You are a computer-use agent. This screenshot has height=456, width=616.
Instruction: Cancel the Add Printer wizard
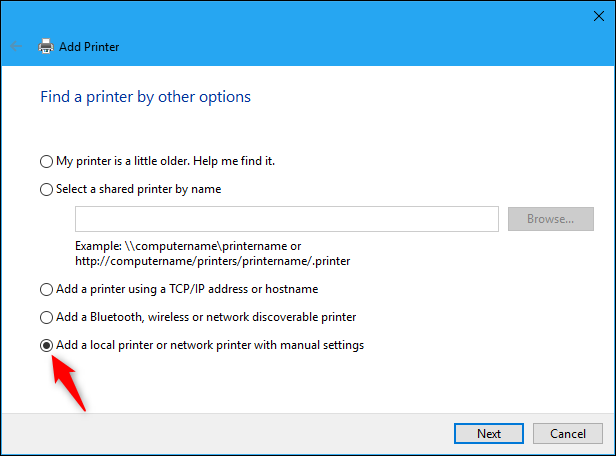[x=567, y=433]
